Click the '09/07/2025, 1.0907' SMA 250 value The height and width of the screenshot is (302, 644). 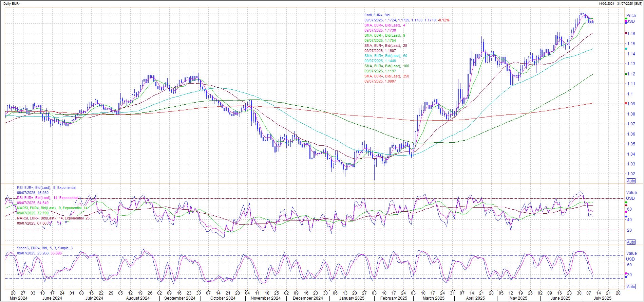[380, 81]
